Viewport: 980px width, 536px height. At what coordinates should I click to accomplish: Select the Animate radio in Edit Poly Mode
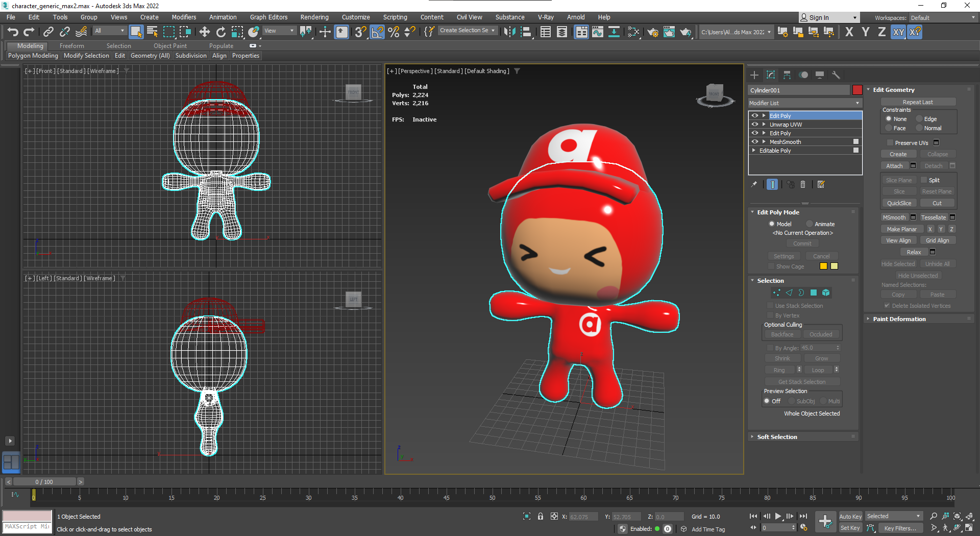(x=810, y=224)
